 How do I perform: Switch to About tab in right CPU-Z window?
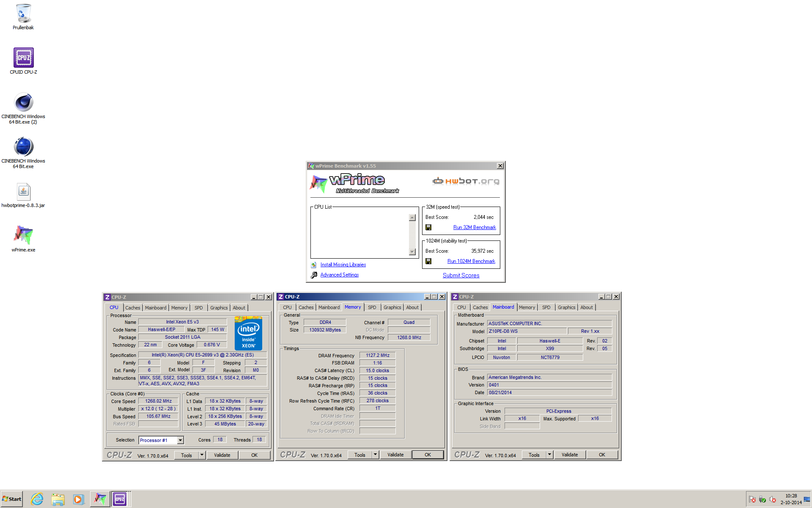coord(586,307)
